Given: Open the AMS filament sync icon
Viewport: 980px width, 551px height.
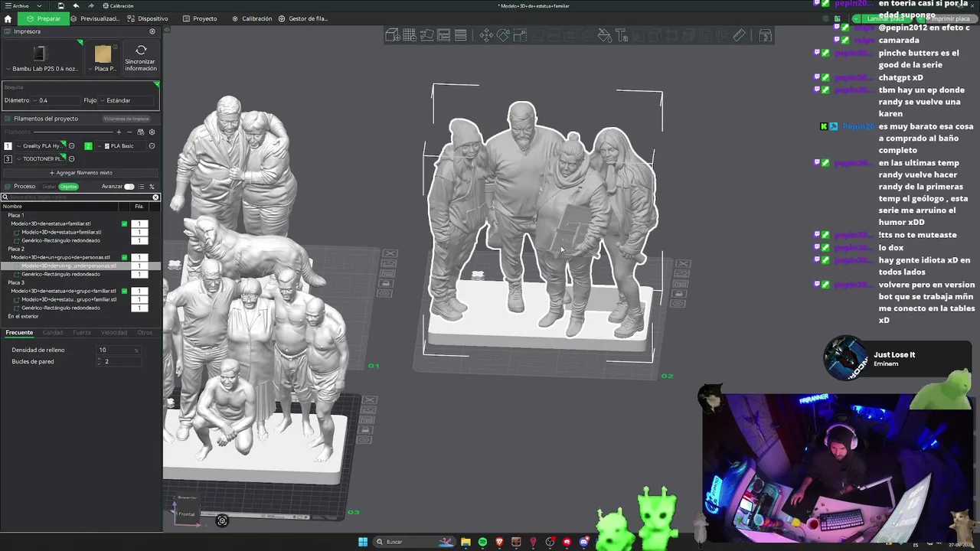Looking at the screenshot, I should [x=140, y=132].
